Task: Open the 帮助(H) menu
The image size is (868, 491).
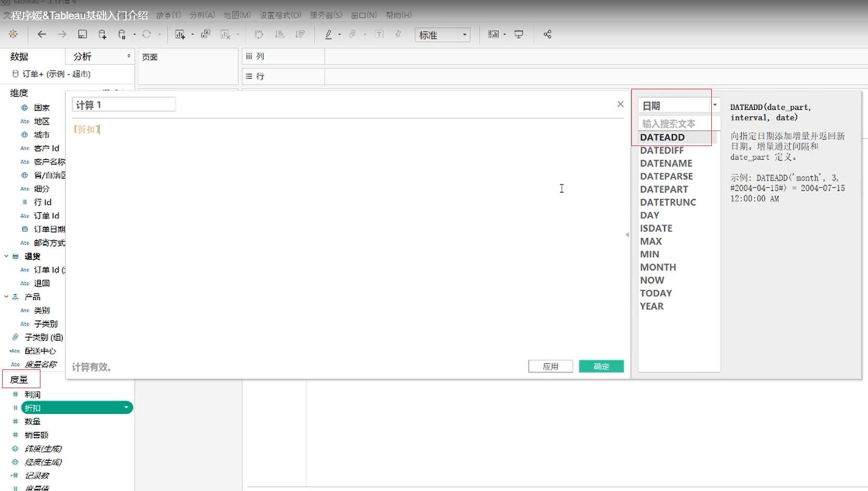Action: 399,15
